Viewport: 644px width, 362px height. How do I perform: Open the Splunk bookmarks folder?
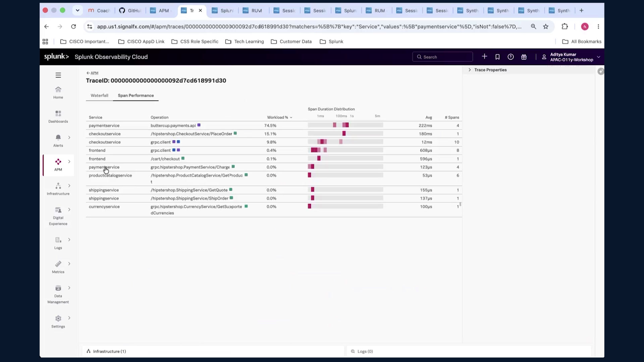331,42
